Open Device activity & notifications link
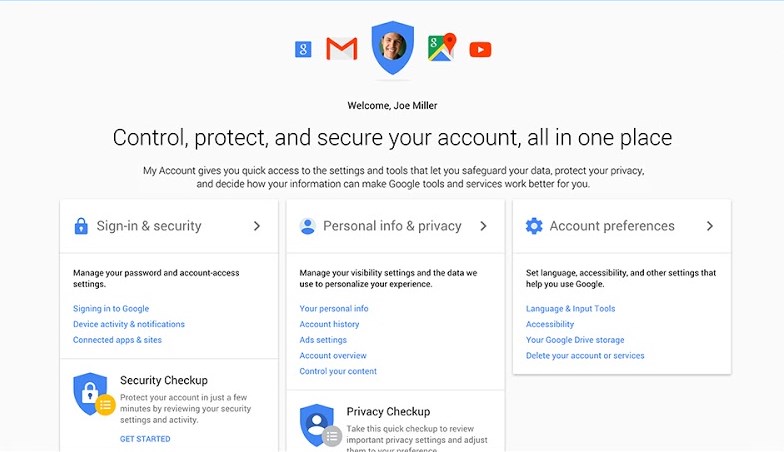 coord(129,324)
